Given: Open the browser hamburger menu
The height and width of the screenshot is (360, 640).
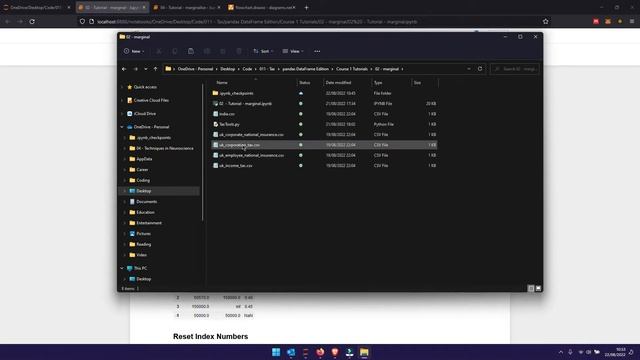Looking at the screenshot, I should (x=632, y=22).
